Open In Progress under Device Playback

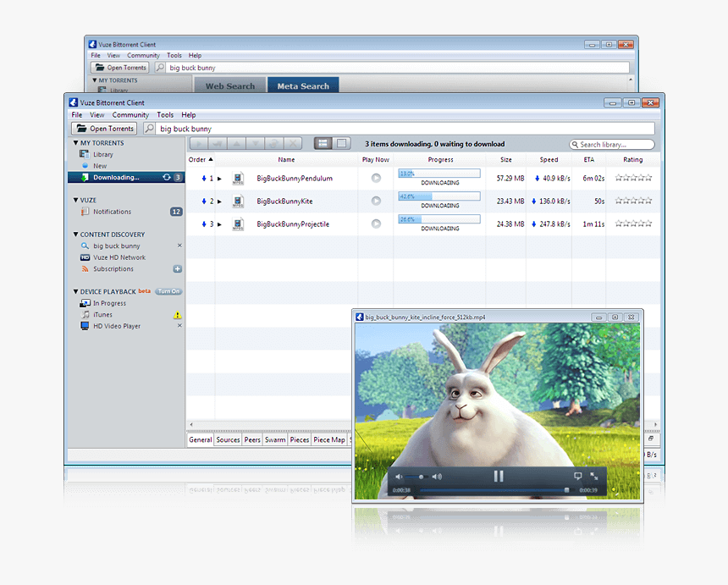point(109,303)
